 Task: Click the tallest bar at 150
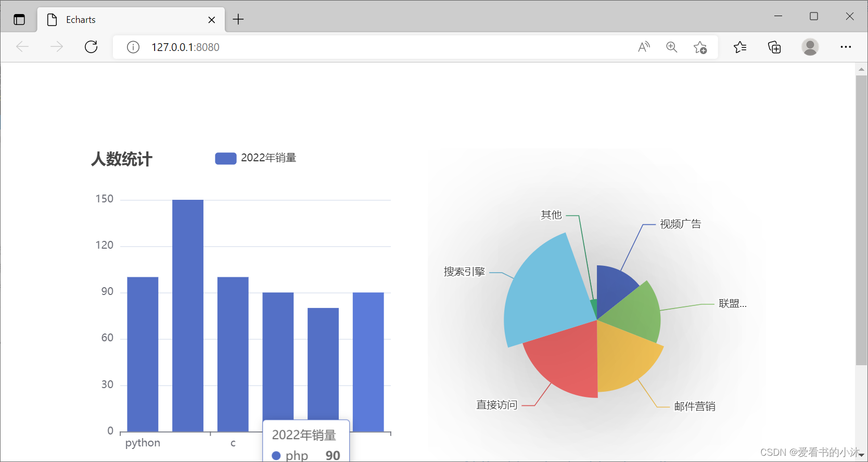188,316
